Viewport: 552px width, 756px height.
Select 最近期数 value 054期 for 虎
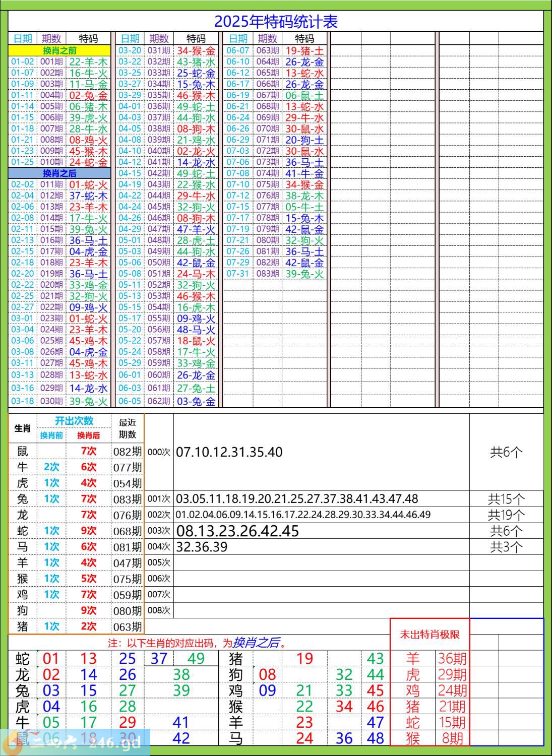pos(128,483)
